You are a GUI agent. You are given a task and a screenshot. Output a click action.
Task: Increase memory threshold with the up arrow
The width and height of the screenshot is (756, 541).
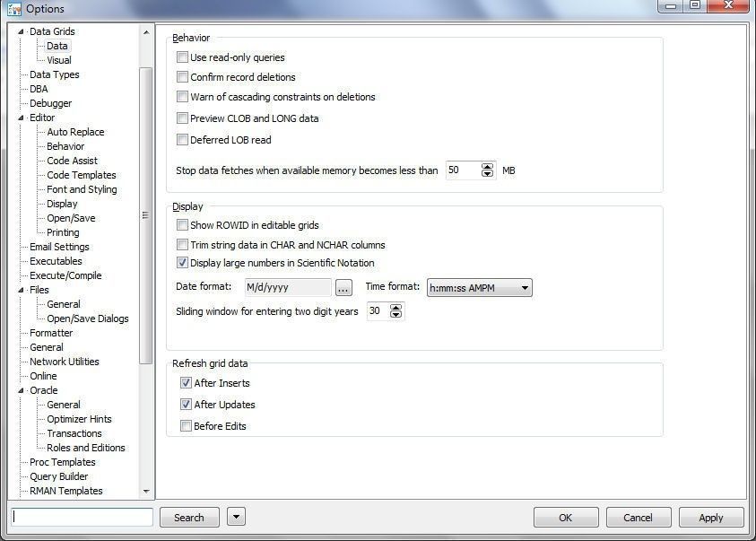[488, 166]
